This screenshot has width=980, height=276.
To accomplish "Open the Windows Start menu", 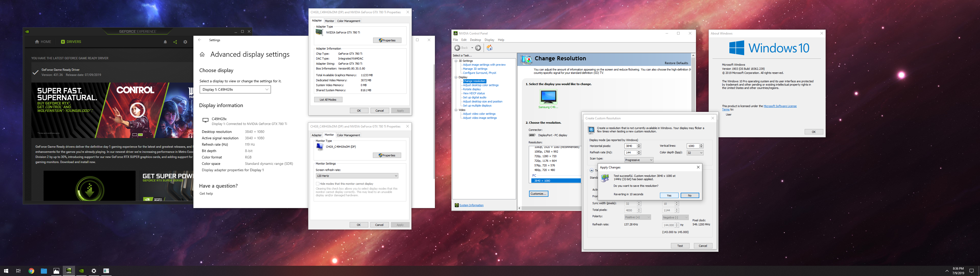I will tap(6, 271).
